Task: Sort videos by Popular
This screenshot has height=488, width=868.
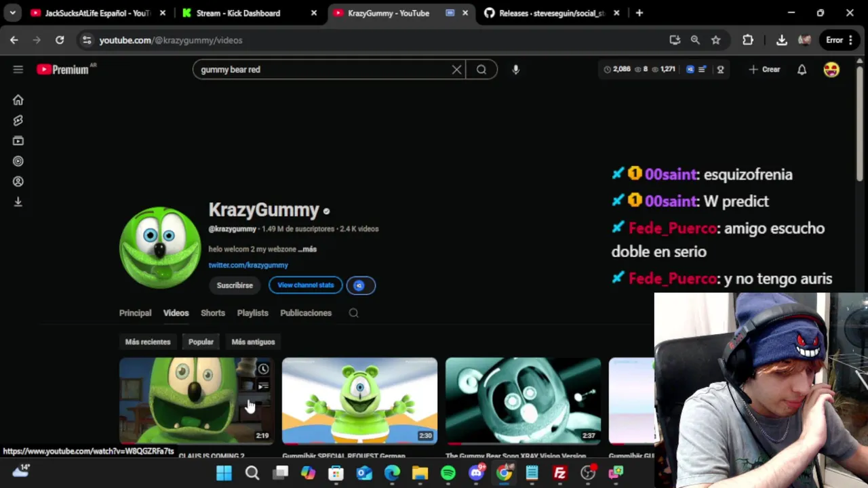Action: (x=201, y=342)
